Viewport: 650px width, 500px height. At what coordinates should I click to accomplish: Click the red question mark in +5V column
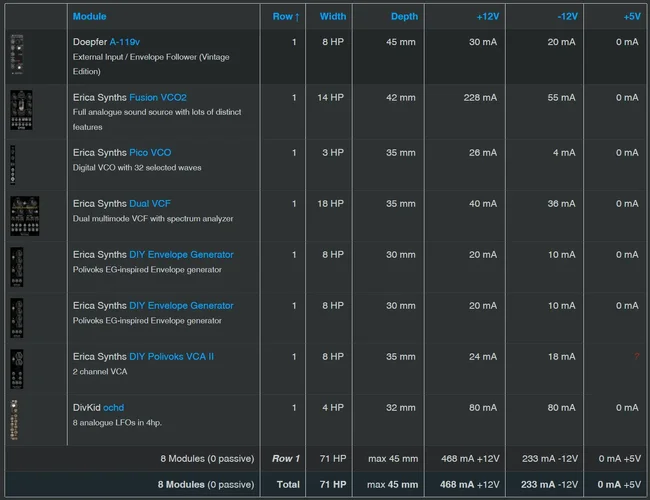point(635,357)
